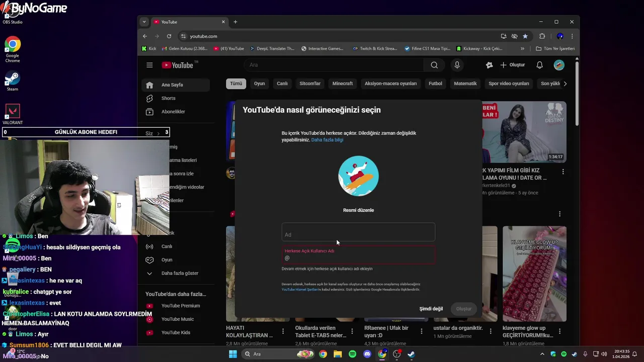
Task: Open Tüm Yer İşaretleri bookmarks folder
Action: point(555,49)
